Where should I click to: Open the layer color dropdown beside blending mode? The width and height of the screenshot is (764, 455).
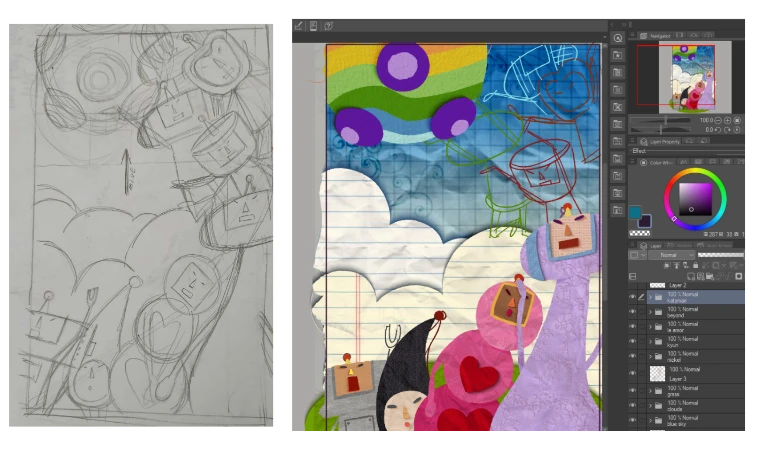click(637, 255)
